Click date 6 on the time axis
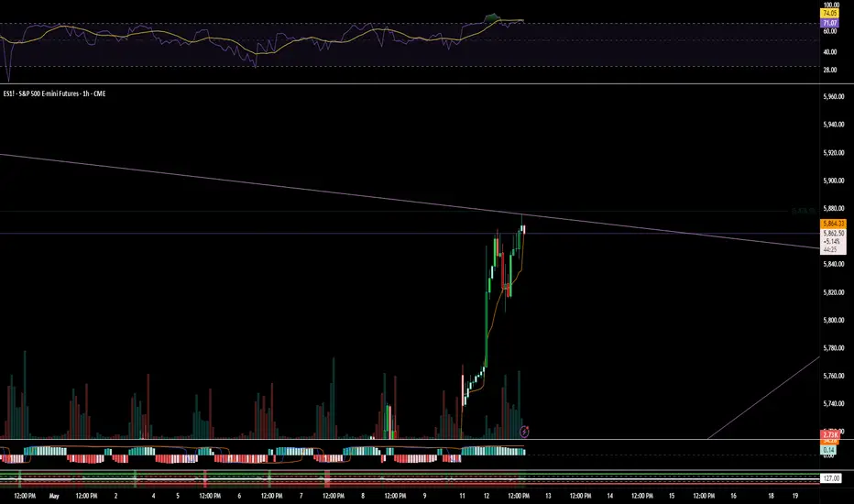 239,496
